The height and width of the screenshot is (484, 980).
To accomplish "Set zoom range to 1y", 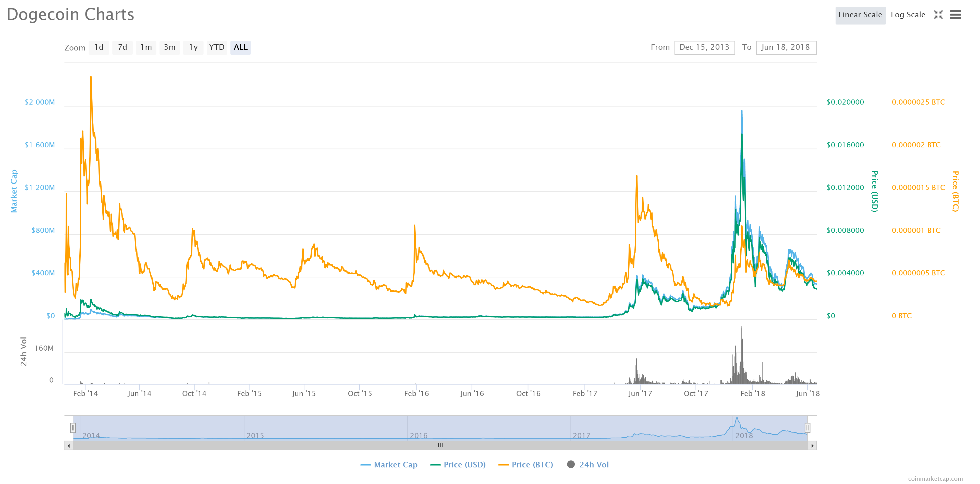I will (x=193, y=47).
